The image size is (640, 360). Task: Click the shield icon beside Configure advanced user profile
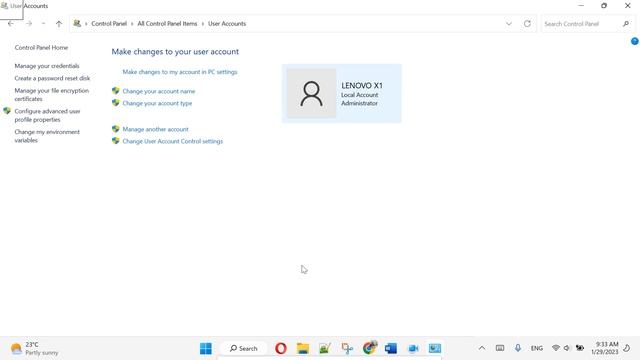[x=7, y=111]
